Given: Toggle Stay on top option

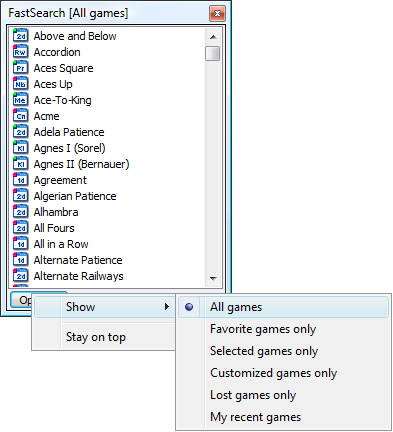Looking at the screenshot, I should 105,337.
